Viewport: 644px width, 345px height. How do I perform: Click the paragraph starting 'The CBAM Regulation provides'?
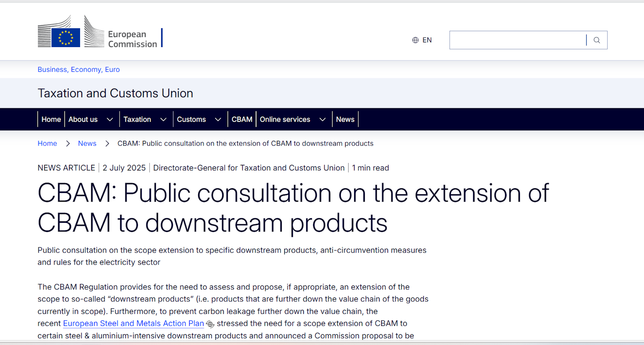[x=233, y=311]
